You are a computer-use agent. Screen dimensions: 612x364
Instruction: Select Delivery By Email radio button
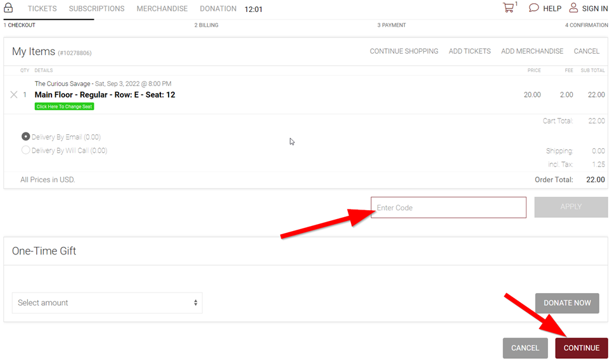pyautogui.click(x=26, y=137)
